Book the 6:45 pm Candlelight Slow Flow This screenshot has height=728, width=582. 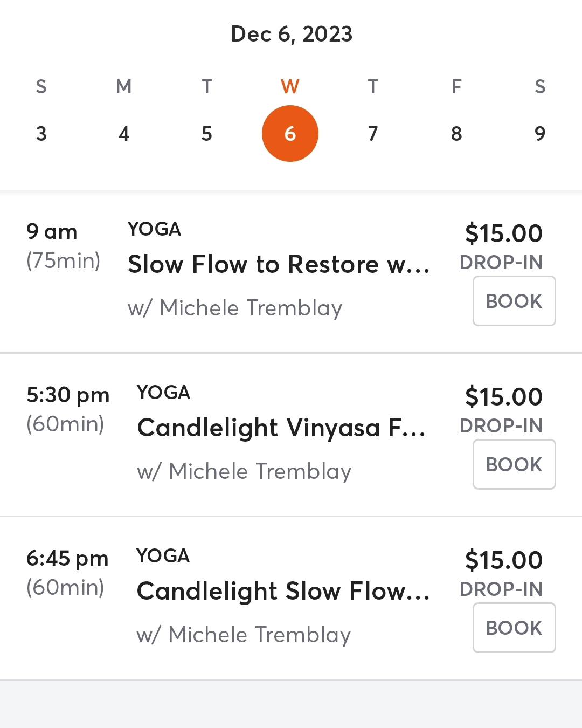point(514,628)
